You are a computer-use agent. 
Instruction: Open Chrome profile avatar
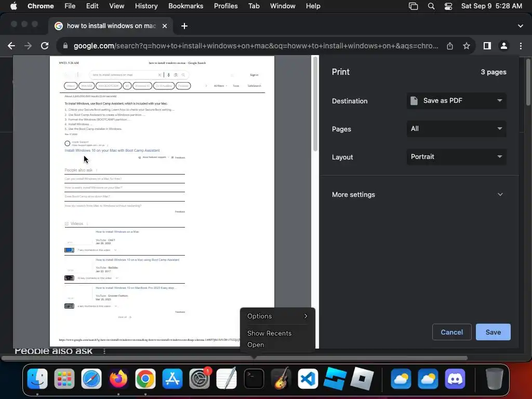pyautogui.click(x=504, y=46)
